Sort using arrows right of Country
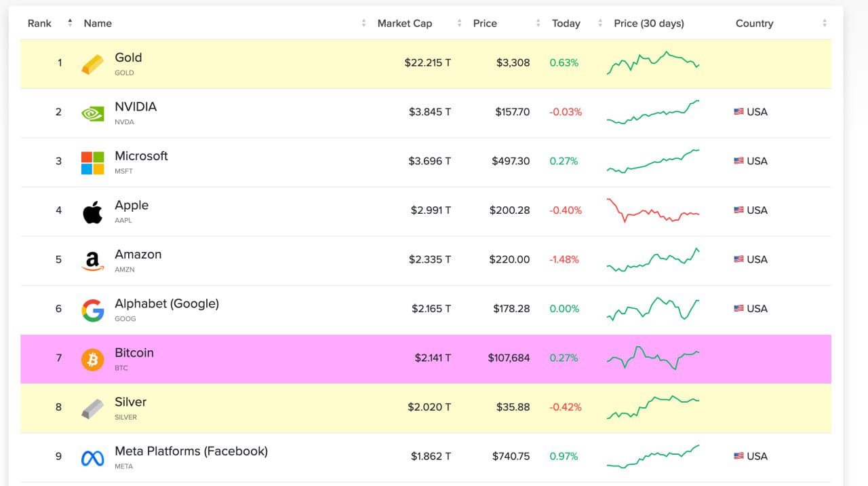Image resolution: width=868 pixels, height=486 pixels. point(825,23)
